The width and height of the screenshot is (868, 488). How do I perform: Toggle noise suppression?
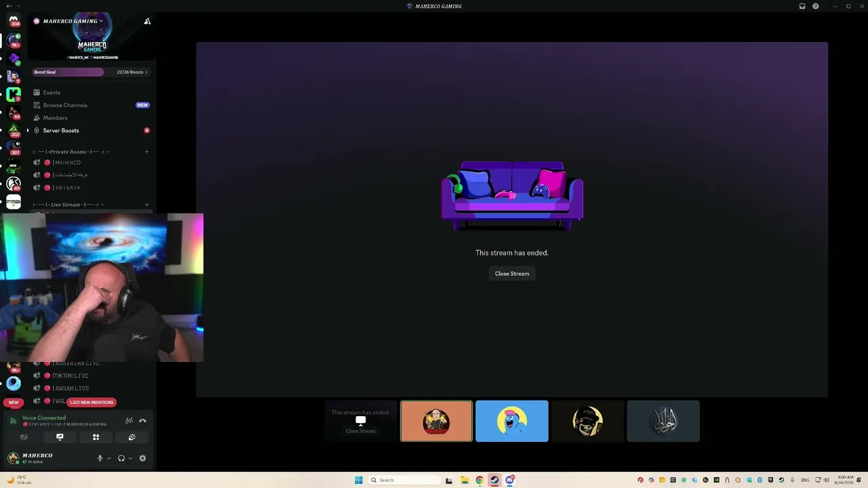[129, 421]
